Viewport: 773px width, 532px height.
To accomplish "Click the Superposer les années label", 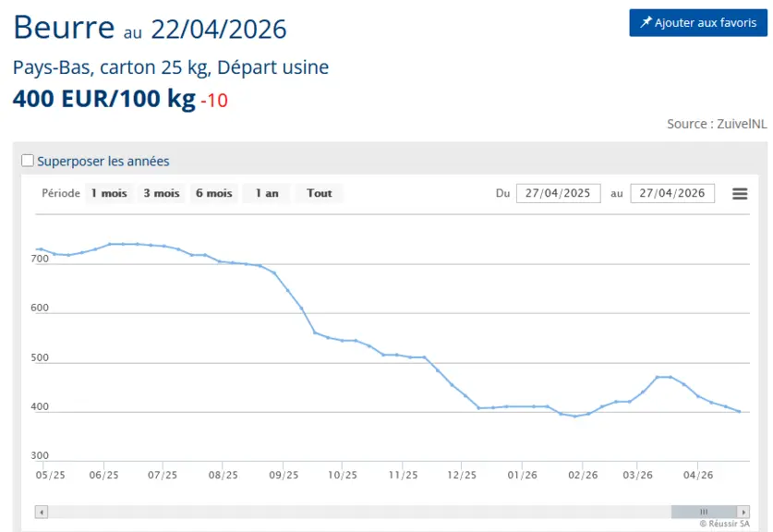I will click(x=103, y=162).
